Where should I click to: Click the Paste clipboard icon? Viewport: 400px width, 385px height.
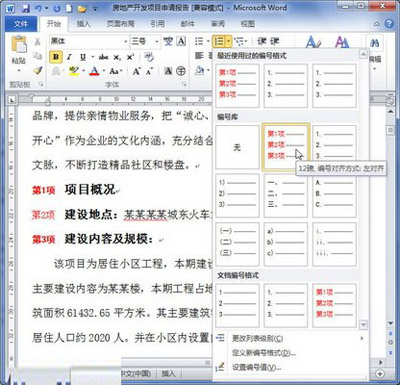pyautogui.click(x=19, y=44)
